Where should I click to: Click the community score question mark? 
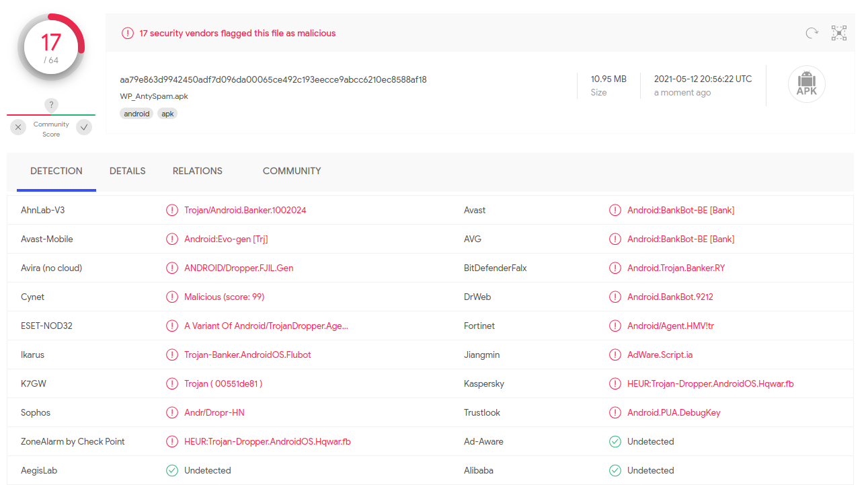click(52, 105)
